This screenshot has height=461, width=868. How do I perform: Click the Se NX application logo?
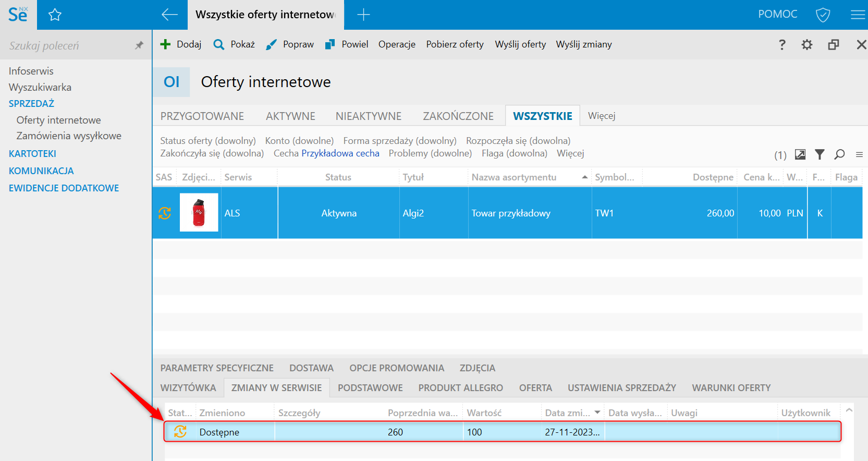click(18, 15)
